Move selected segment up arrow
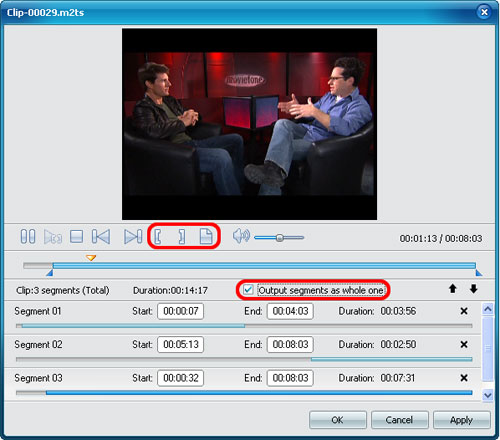The width and height of the screenshot is (500, 440). click(x=452, y=288)
